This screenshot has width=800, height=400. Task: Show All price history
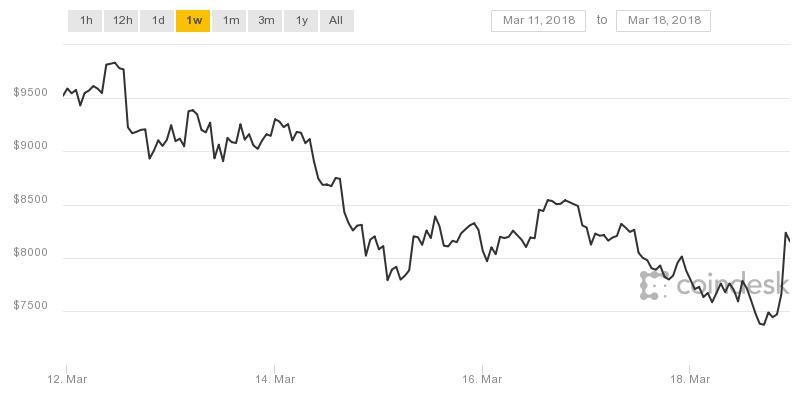(x=336, y=20)
